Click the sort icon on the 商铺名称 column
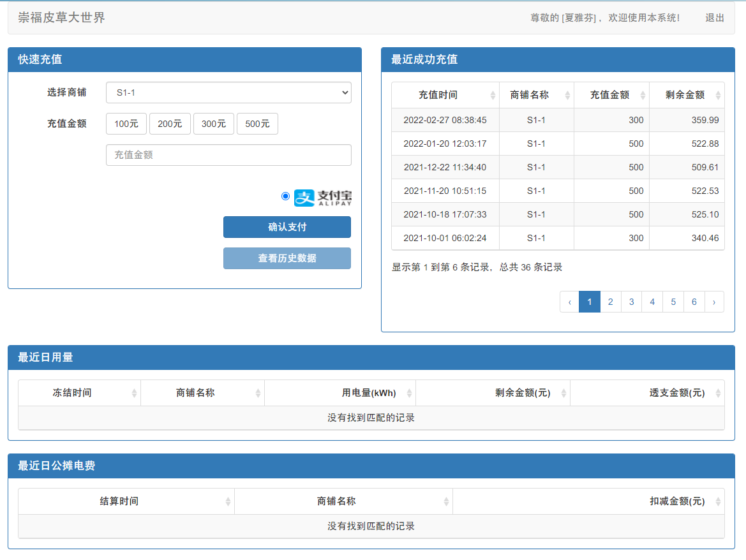The image size is (746, 560). click(567, 94)
